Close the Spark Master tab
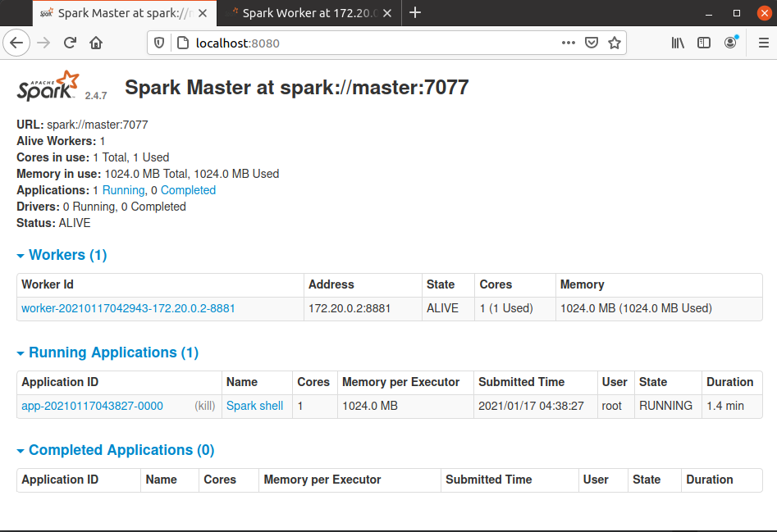 pos(203,13)
